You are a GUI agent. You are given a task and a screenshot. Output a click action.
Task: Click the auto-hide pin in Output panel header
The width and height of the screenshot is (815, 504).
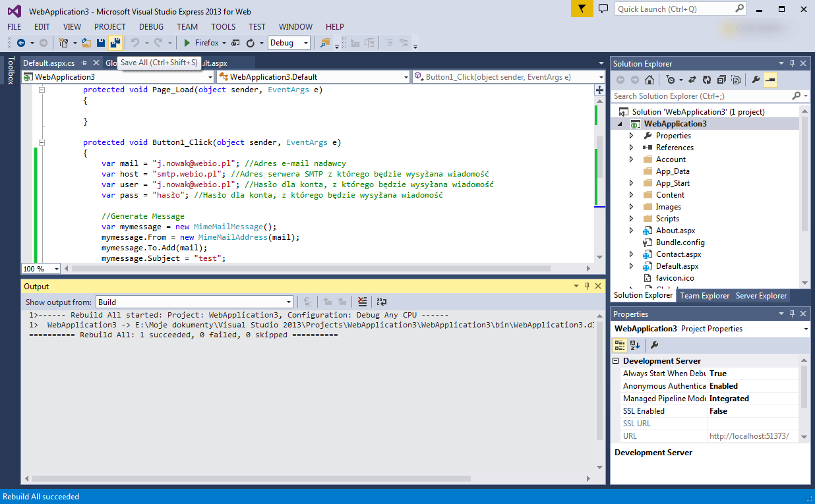(586, 287)
